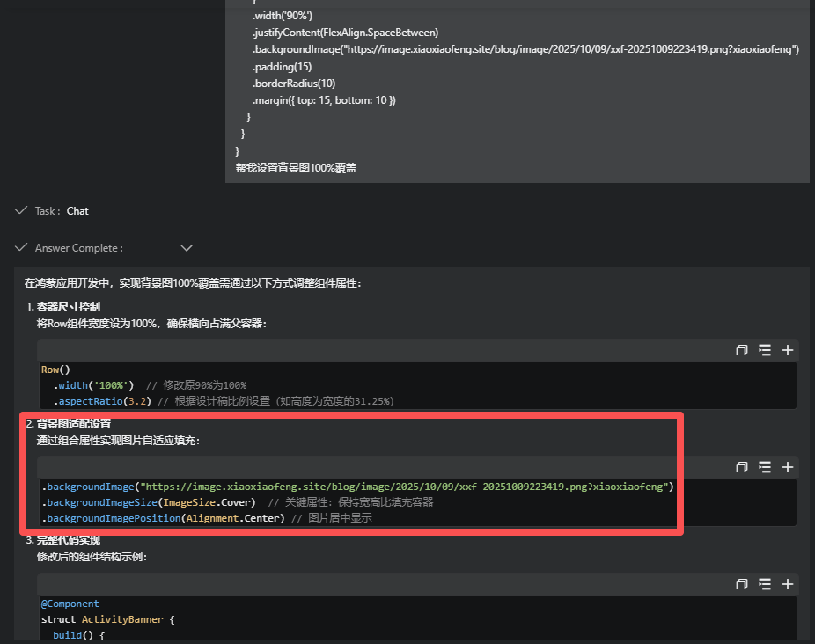
Task: Click the plus icon on the backgroundImage code block
Action: [788, 467]
